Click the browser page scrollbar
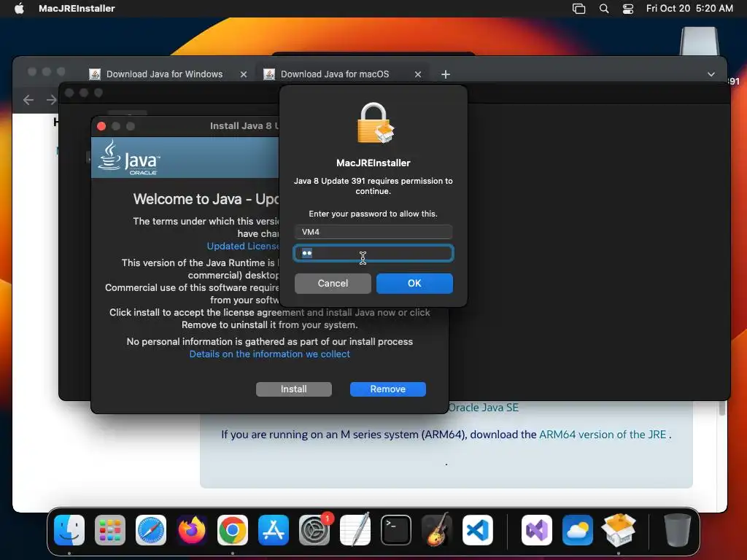Screen dimensions: 747x560 [722, 408]
